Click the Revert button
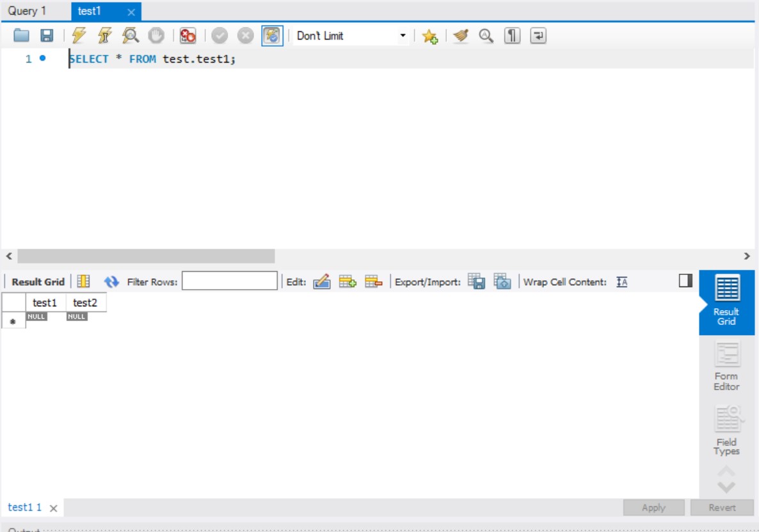Screen dimensions: 759x532 point(722,507)
